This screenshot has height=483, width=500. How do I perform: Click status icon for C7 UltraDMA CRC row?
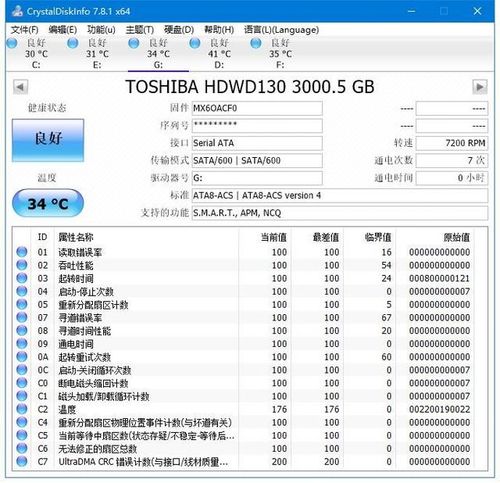(x=22, y=461)
